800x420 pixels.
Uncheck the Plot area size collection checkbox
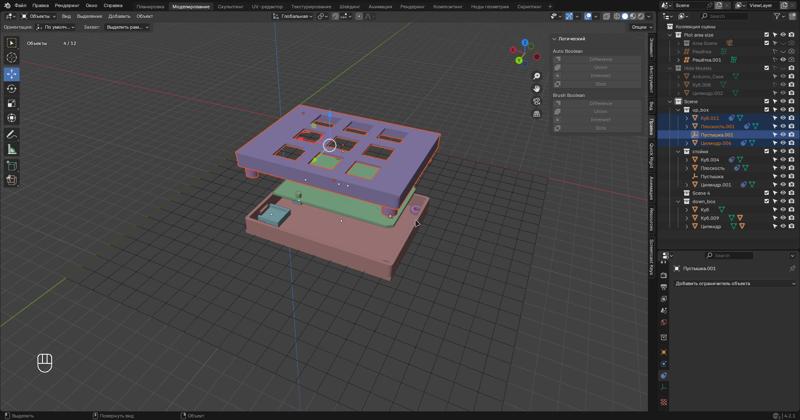tap(766, 35)
